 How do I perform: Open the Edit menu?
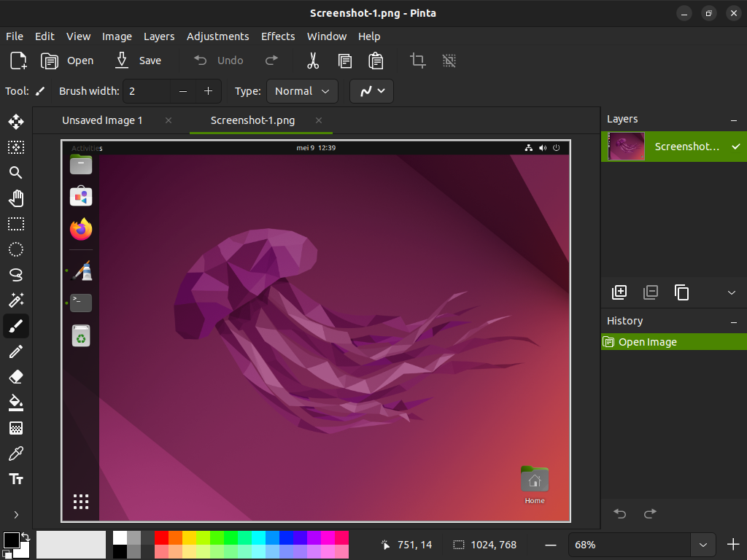click(x=44, y=36)
